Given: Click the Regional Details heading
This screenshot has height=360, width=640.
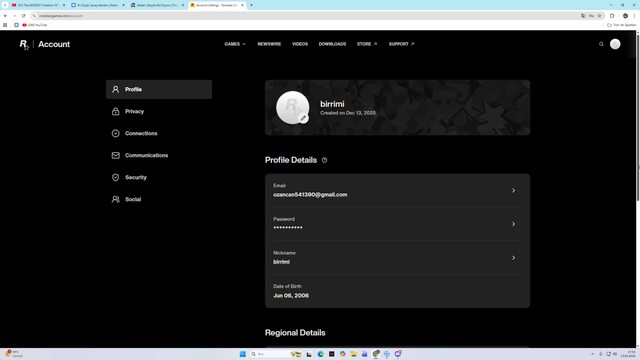Looking at the screenshot, I should [x=295, y=333].
